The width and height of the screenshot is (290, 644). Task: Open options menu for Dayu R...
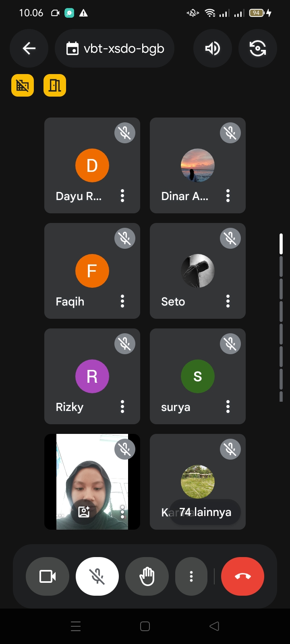click(122, 196)
